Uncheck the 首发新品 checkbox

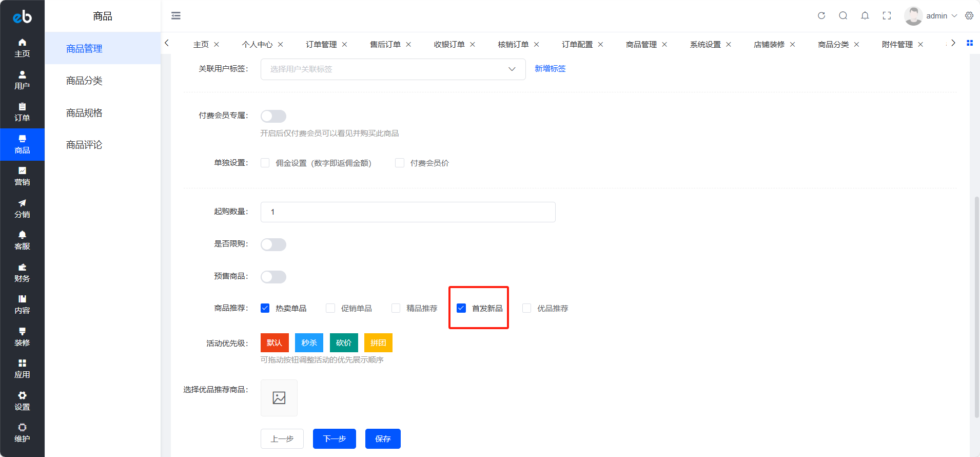click(461, 308)
